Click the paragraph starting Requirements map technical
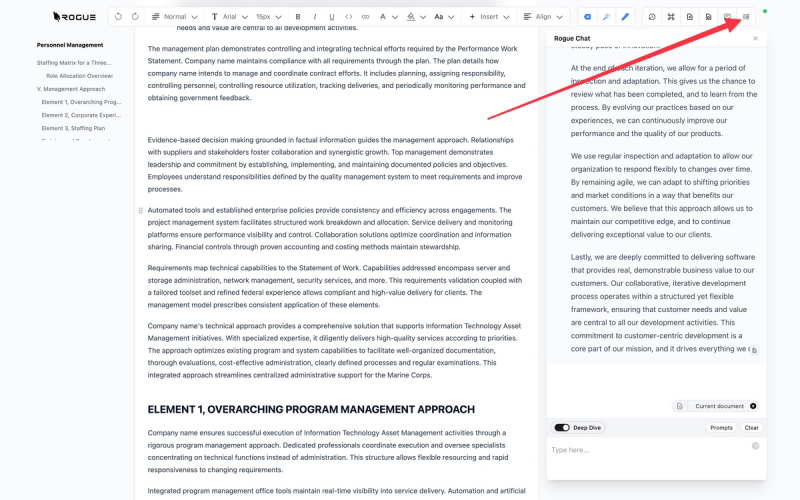Viewport: 800px width, 500px height. click(x=335, y=286)
